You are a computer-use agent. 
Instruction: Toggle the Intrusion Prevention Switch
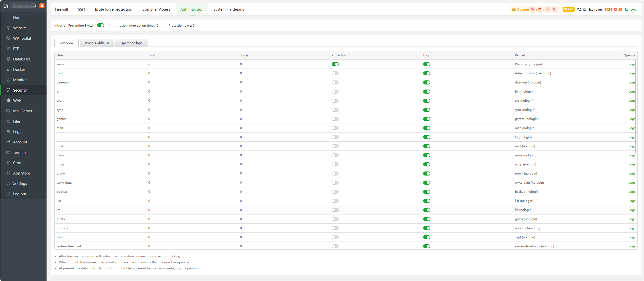click(101, 25)
